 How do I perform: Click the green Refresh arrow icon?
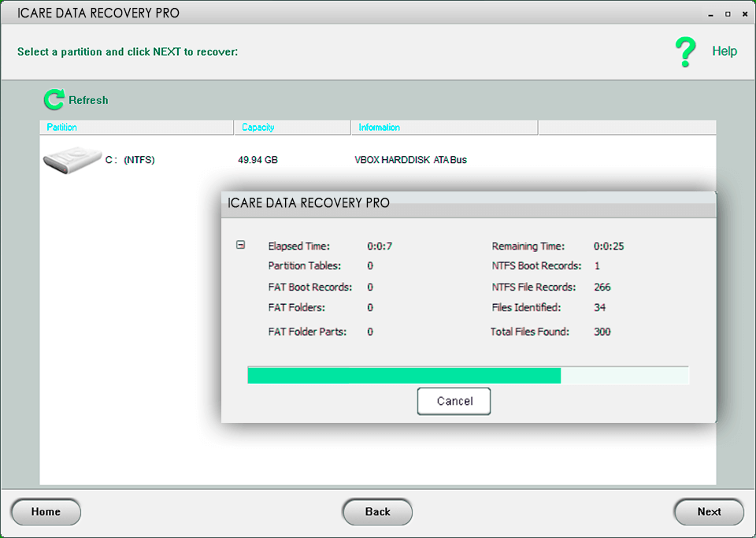(x=54, y=100)
